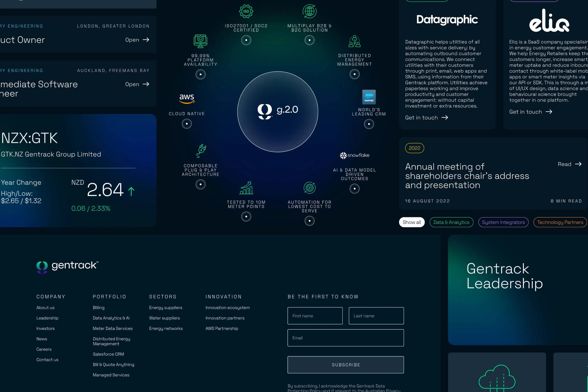
Task: Click the ISO27001 / SOC2 certified icon
Action: 246,11
